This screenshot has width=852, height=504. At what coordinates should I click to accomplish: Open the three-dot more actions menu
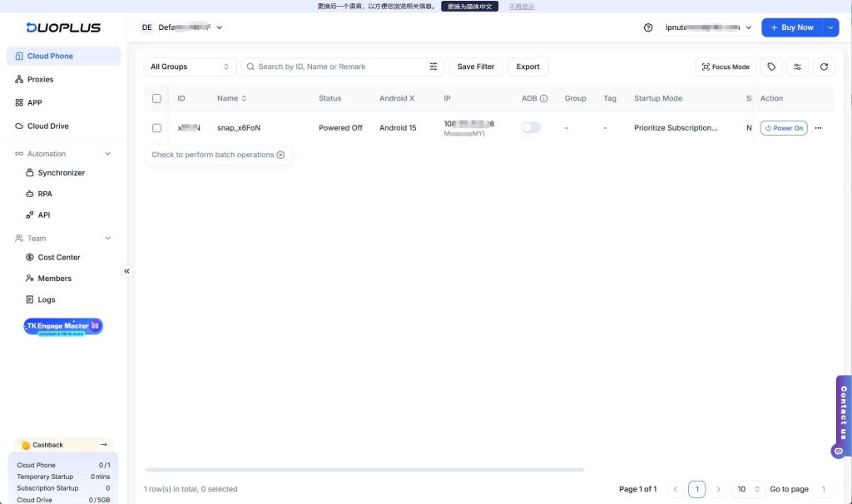pos(819,128)
